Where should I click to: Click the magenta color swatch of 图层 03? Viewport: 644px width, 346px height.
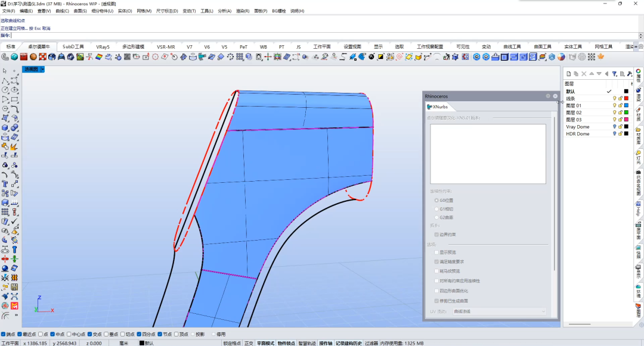pyautogui.click(x=626, y=120)
